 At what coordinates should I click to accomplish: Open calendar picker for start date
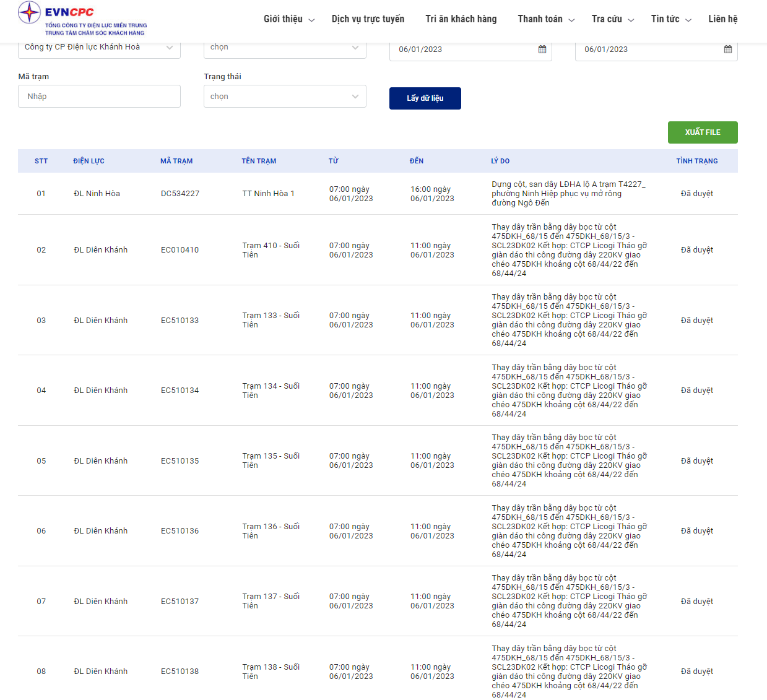[542, 50]
